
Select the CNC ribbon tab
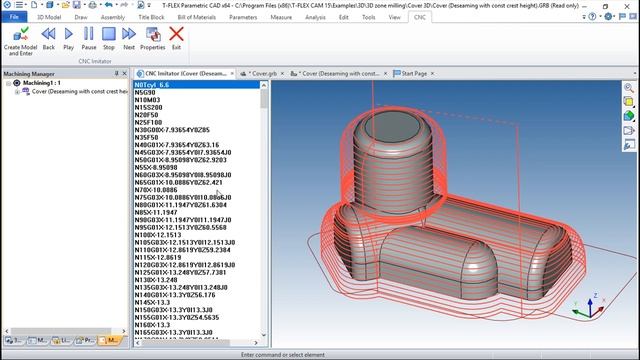(x=420, y=17)
